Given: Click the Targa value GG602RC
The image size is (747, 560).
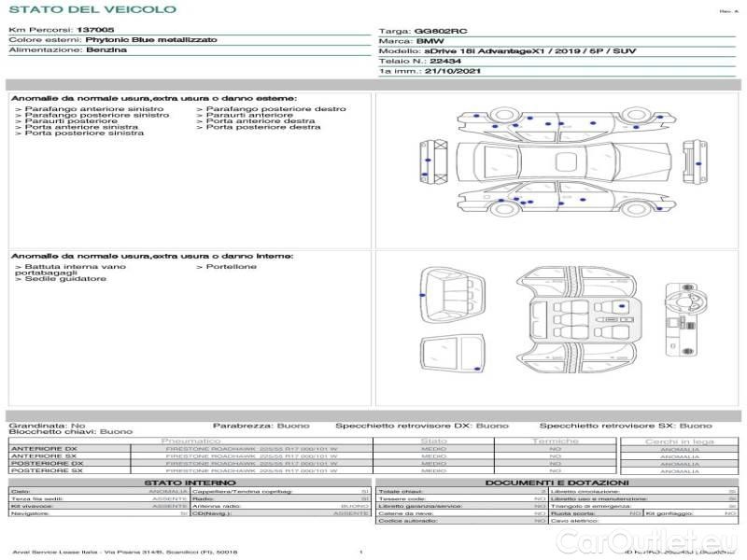Looking at the screenshot, I should [436, 31].
